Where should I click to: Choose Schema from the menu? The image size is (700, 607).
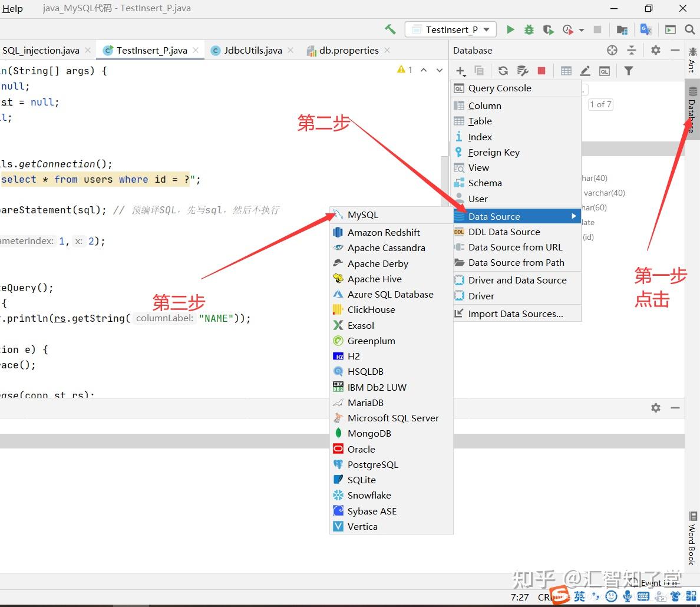click(517, 183)
